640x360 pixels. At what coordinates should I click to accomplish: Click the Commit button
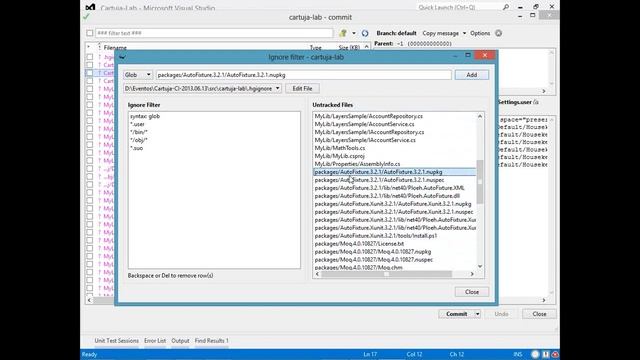tap(456, 314)
